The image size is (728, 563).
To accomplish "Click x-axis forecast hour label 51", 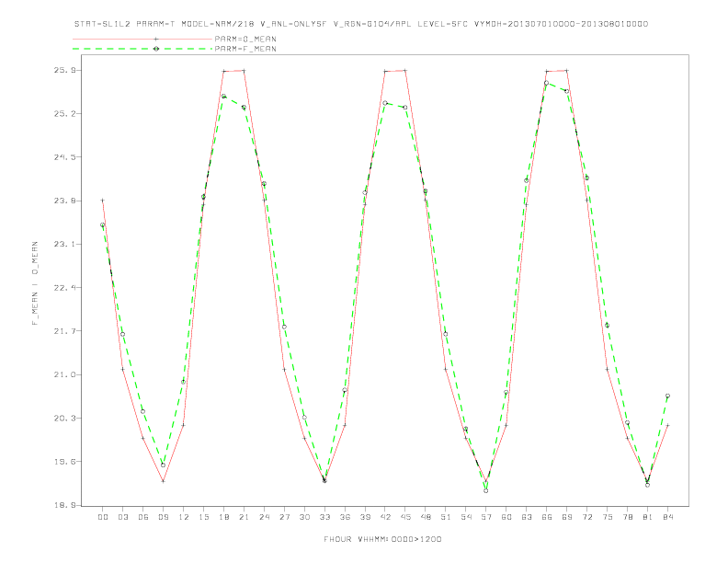I will pos(446,517).
